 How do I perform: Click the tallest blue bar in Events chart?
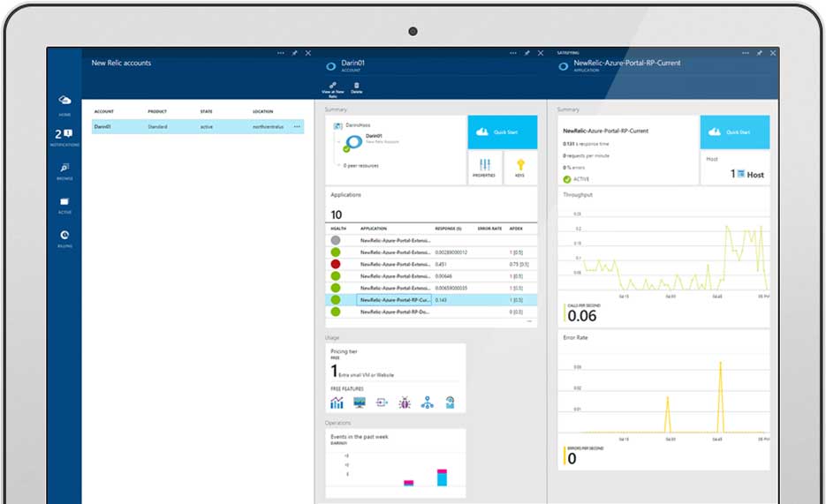[x=442, y=479]
